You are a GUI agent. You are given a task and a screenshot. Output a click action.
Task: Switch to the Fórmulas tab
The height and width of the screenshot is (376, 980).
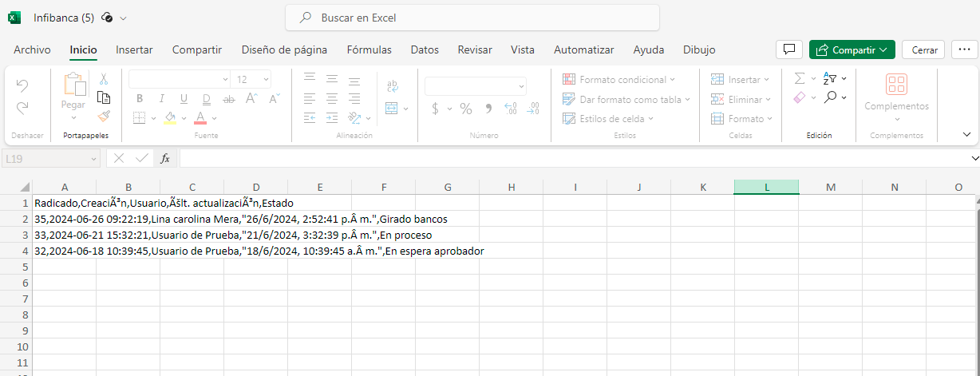click(369, 49)
